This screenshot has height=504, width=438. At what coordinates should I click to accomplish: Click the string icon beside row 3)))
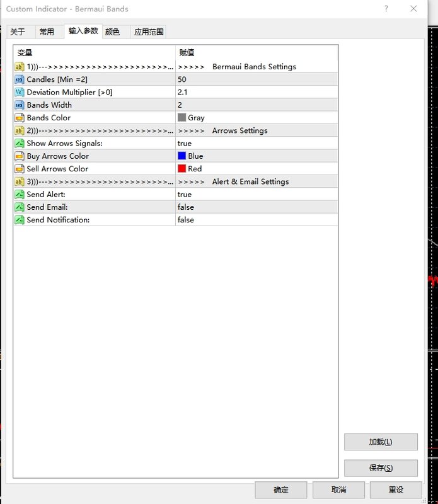(20, 181)
